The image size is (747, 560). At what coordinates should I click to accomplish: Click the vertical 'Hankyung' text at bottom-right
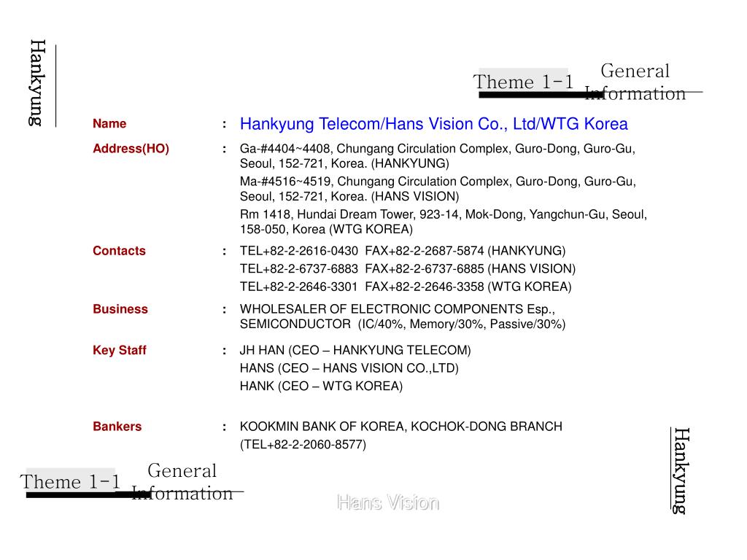(x=681, y=471)
